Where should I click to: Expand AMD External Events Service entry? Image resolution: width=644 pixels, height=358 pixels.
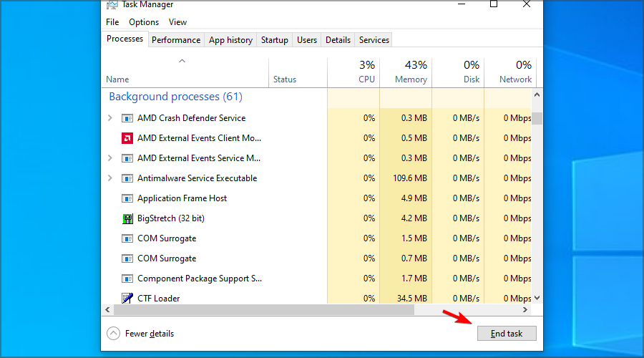click(x=109, y=158)
